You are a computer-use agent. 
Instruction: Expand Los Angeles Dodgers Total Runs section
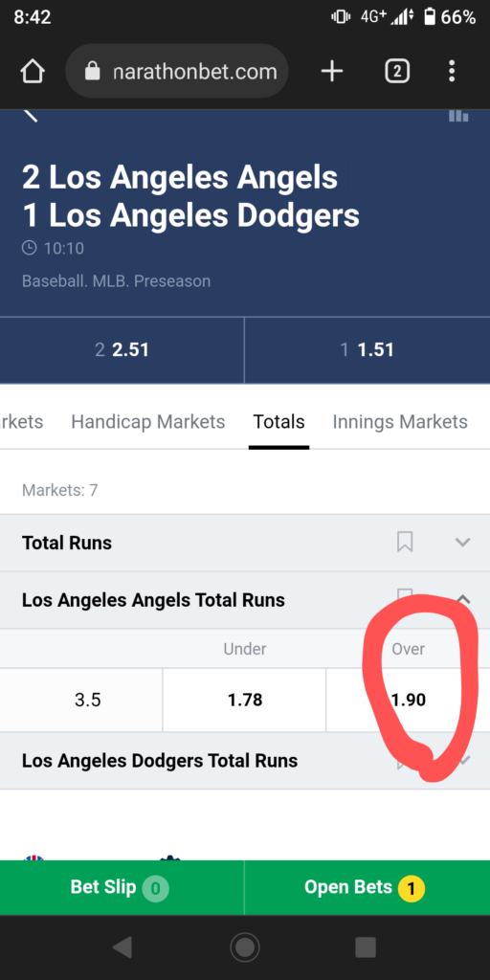(x=462, y=761)
